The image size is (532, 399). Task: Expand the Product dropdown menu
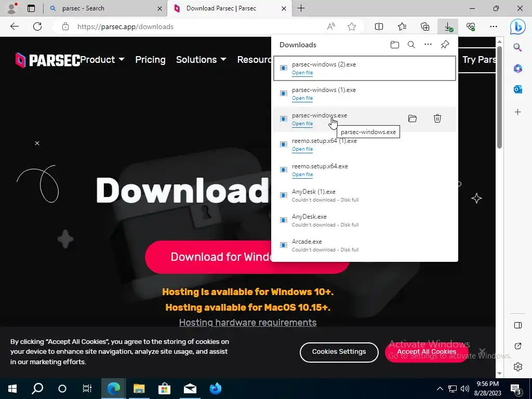[x=102, y=60]
